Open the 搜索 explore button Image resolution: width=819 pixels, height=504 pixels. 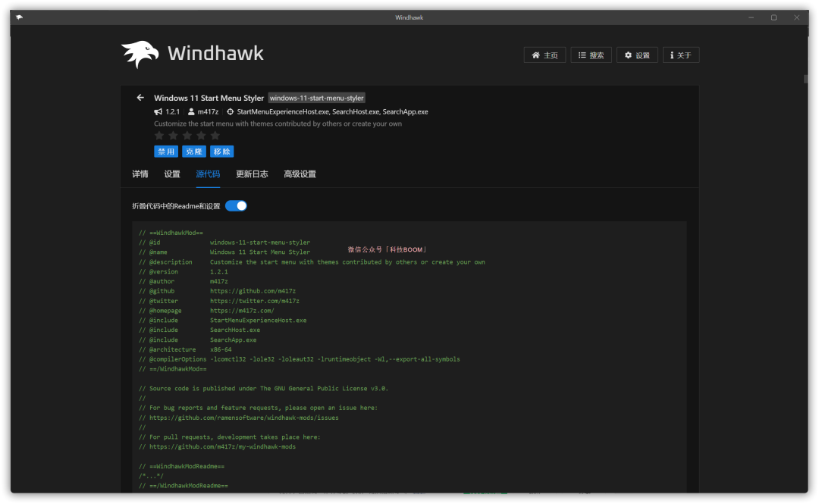(x=591, y=55)
